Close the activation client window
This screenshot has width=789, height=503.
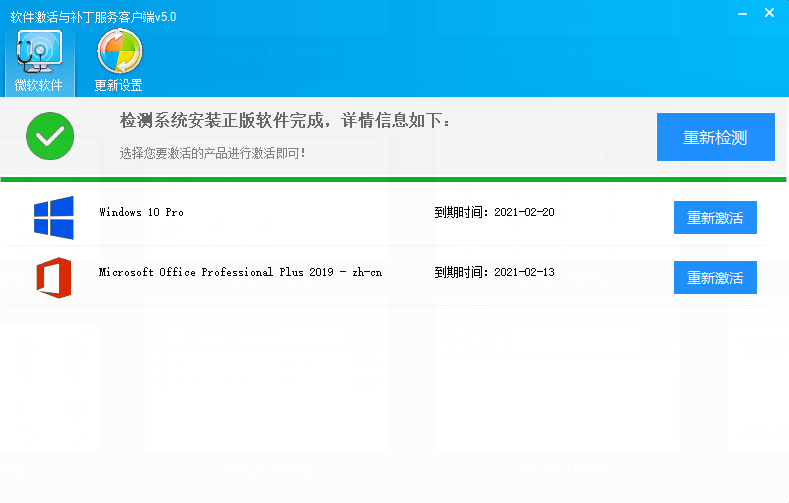768,13
